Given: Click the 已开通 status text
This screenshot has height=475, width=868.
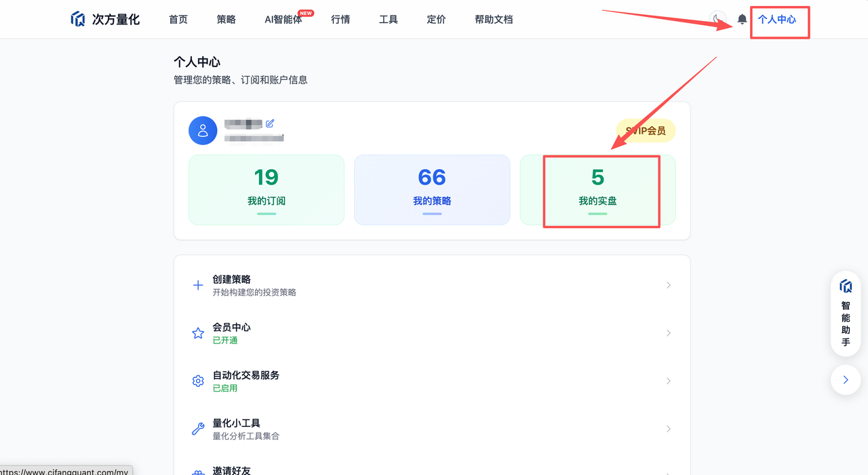Looking at the screenshot, I should click(225, 341).
